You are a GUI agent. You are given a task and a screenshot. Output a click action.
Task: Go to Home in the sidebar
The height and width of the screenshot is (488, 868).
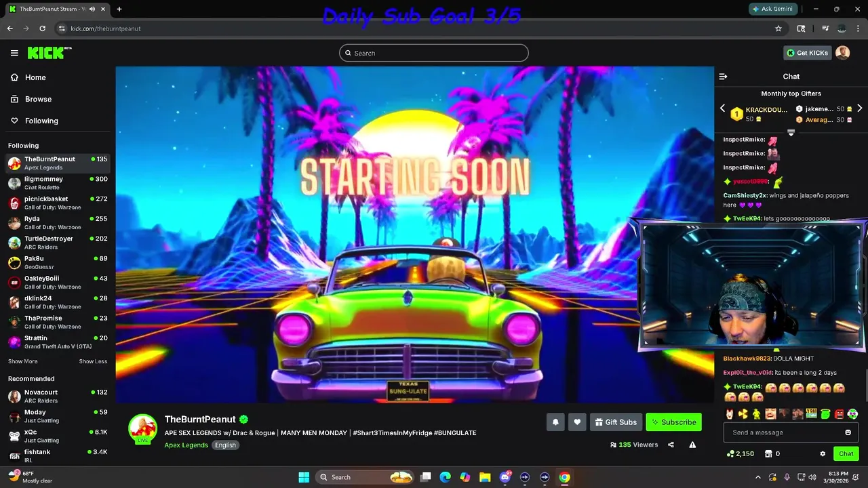(x=28, y=77)
